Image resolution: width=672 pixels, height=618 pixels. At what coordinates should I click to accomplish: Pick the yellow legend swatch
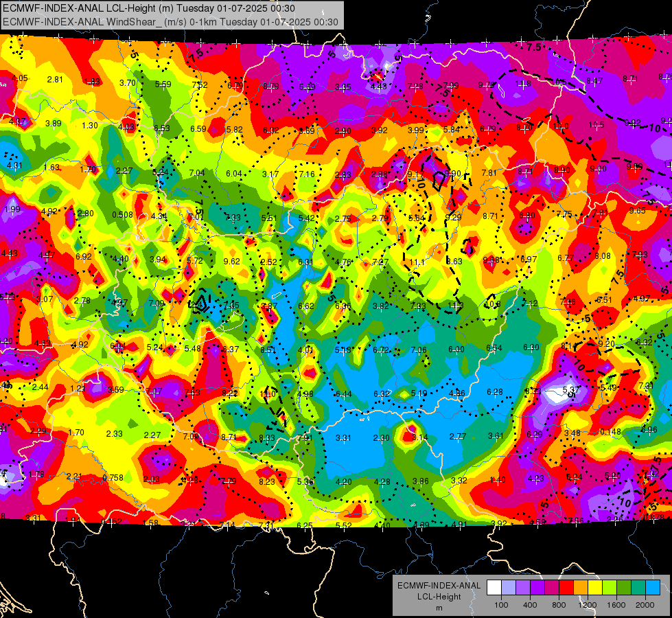click(x=595, y=588)
